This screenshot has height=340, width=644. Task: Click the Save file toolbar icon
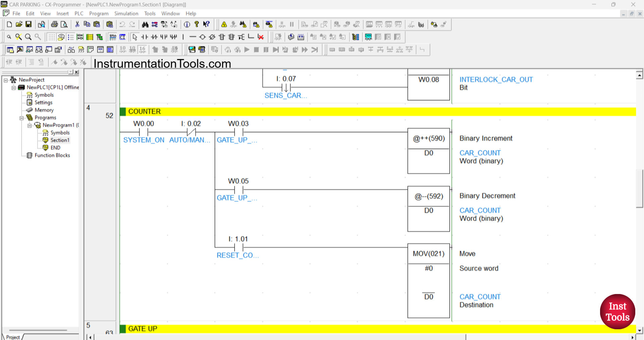pos(29,25)
